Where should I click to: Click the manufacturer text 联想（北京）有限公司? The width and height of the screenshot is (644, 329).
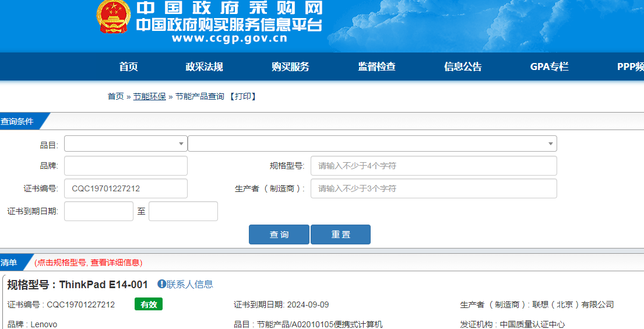tap(573, 304)
